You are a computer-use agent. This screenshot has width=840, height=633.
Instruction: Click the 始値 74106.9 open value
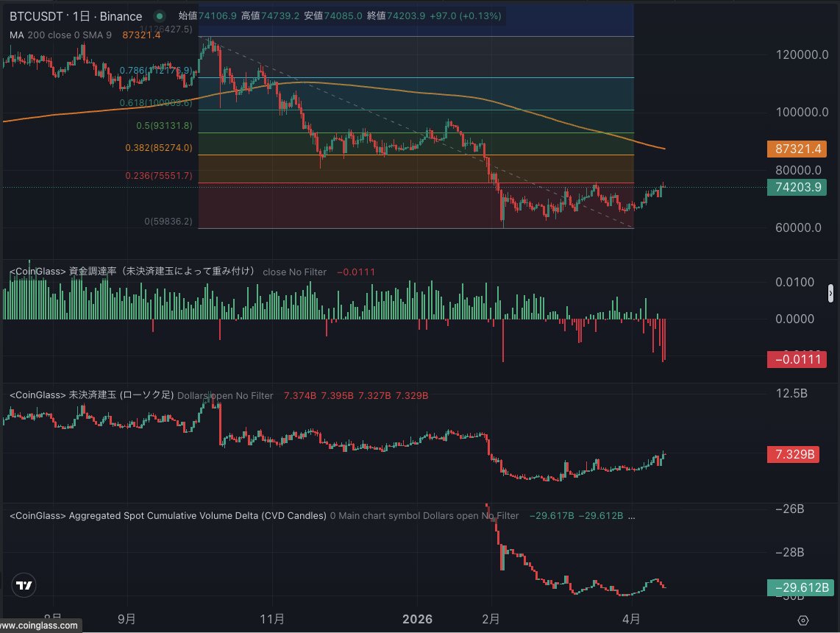(207, 15)
